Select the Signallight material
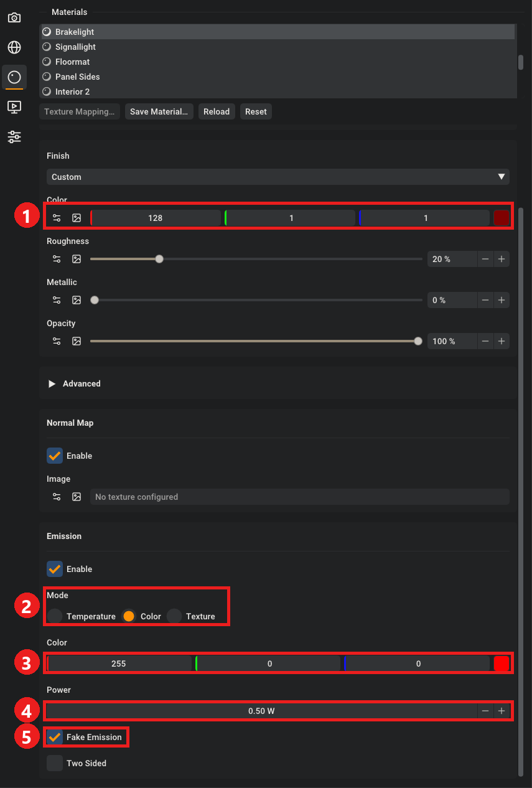The height and width of the screenshot is (788, 532). [x=278, y=47]
